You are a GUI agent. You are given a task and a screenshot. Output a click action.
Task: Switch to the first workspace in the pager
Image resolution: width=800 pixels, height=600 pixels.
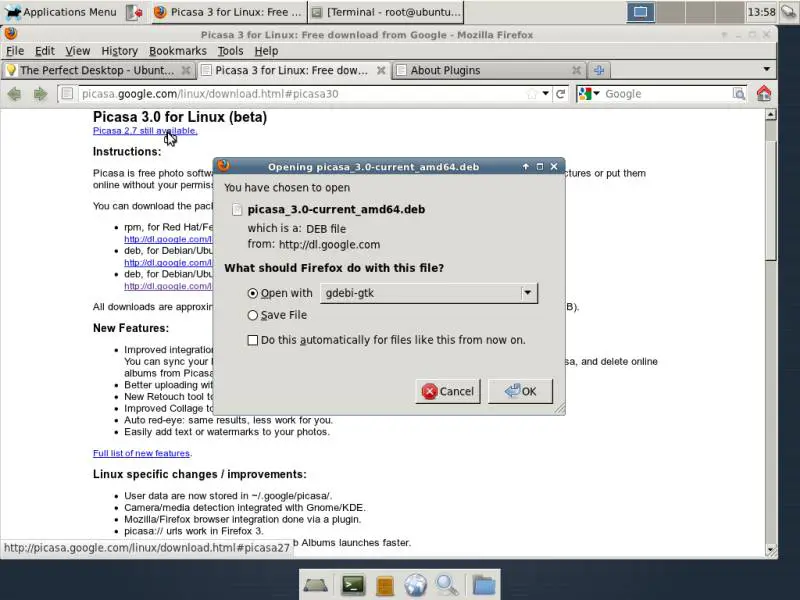[640, 12]
